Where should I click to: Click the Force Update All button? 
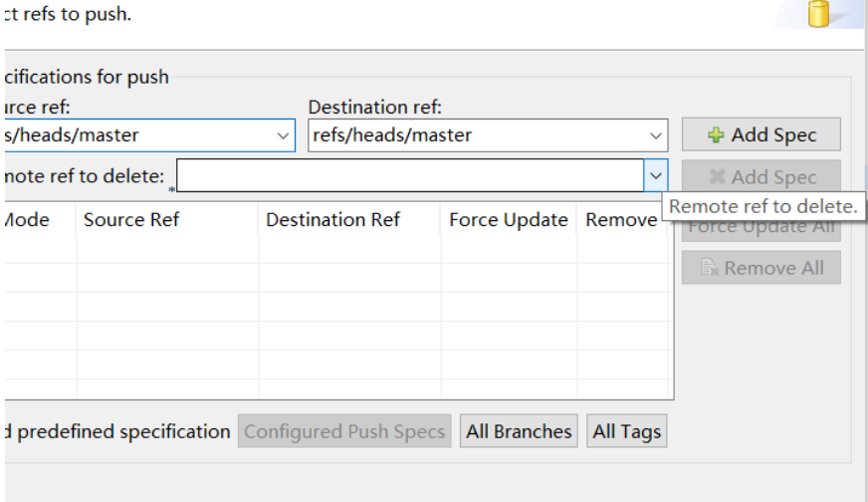[x=760, y=228]
